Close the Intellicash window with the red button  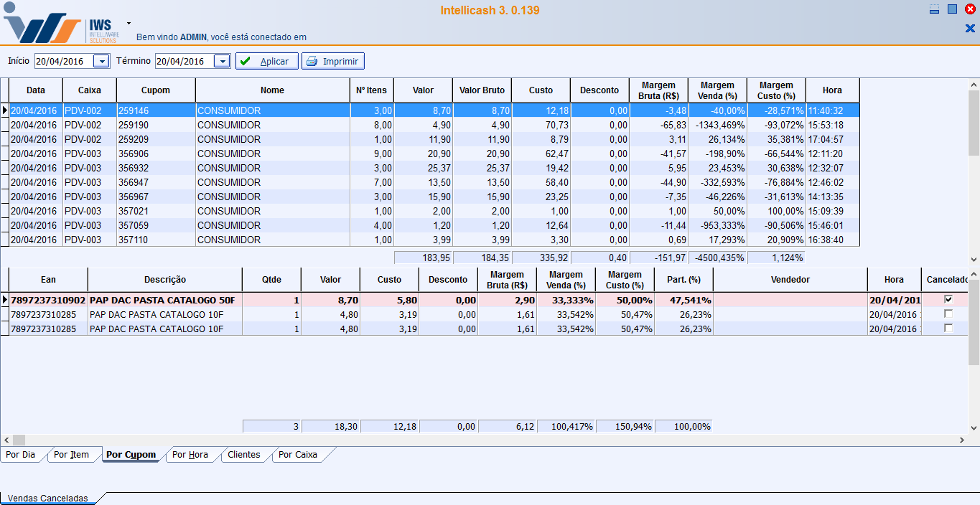pyautogui.click(x=970, y=9)
